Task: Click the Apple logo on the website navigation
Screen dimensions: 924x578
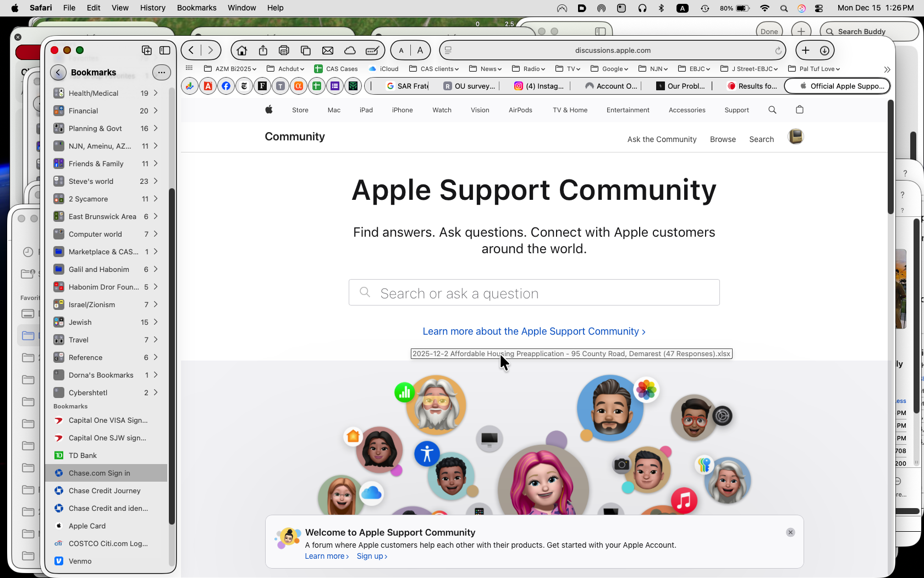Action: point(269,110)
